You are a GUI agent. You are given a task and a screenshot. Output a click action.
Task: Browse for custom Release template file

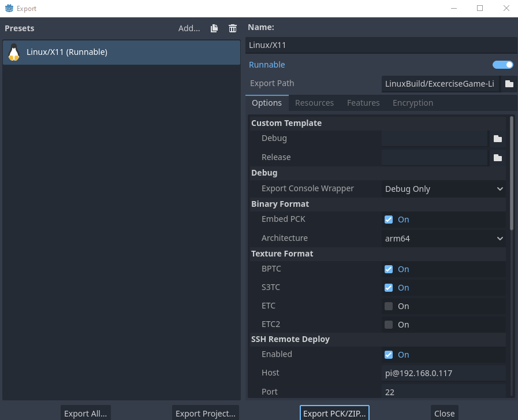point(498,158)
